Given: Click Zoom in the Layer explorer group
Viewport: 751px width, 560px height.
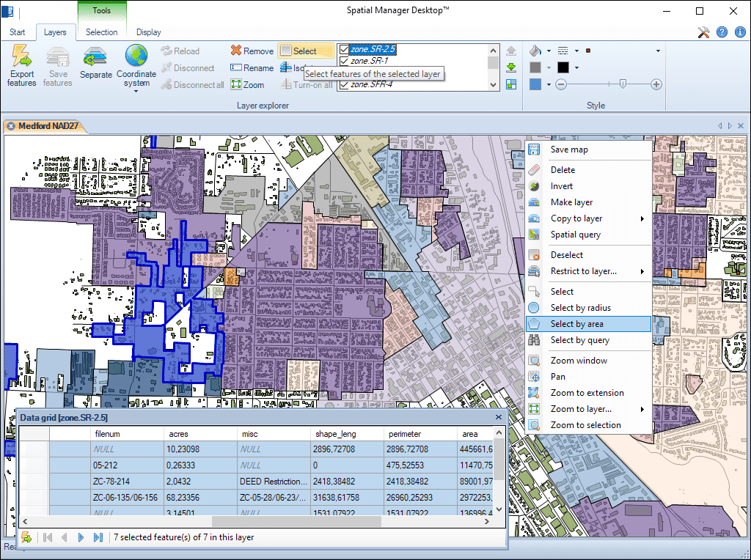Looking at the screenshot, I should pyautogui.click(x=247, y=85).
